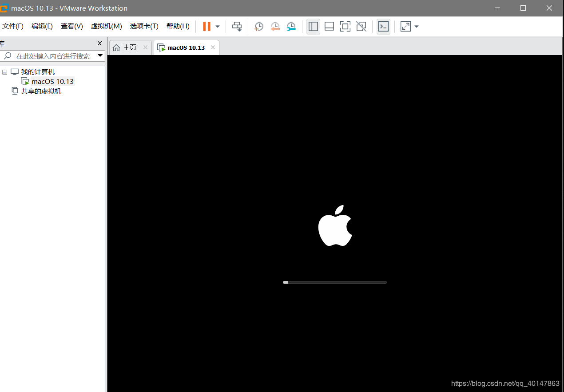
Task: Select 我的计算机 in the library
Action: click(38, 72)
